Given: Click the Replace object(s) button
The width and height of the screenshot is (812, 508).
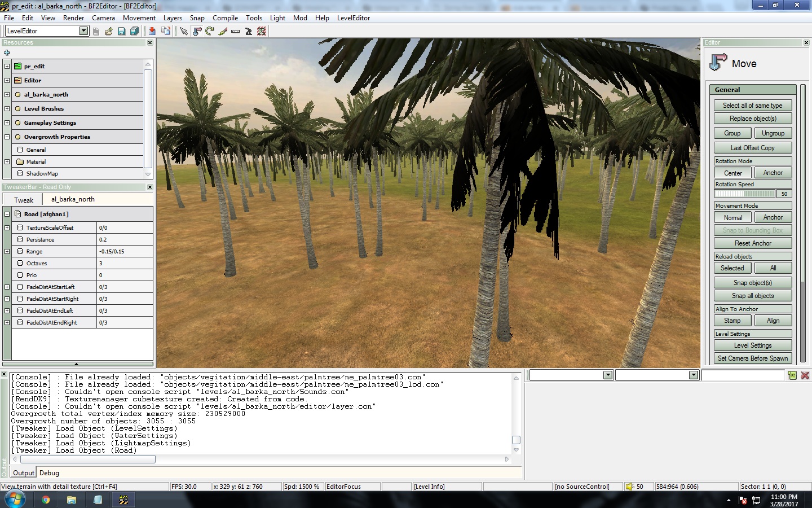Looking at the screenshot, I should point(753,119).
